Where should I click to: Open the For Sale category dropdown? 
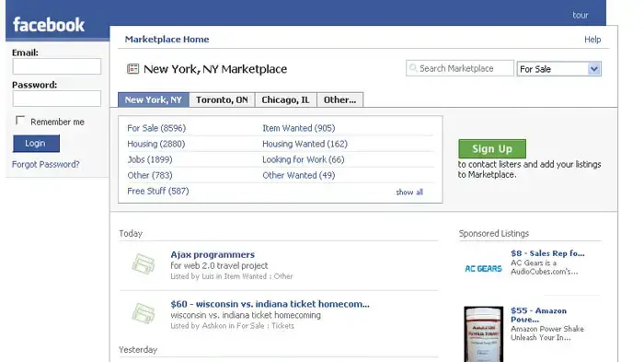tap(559, 69)
